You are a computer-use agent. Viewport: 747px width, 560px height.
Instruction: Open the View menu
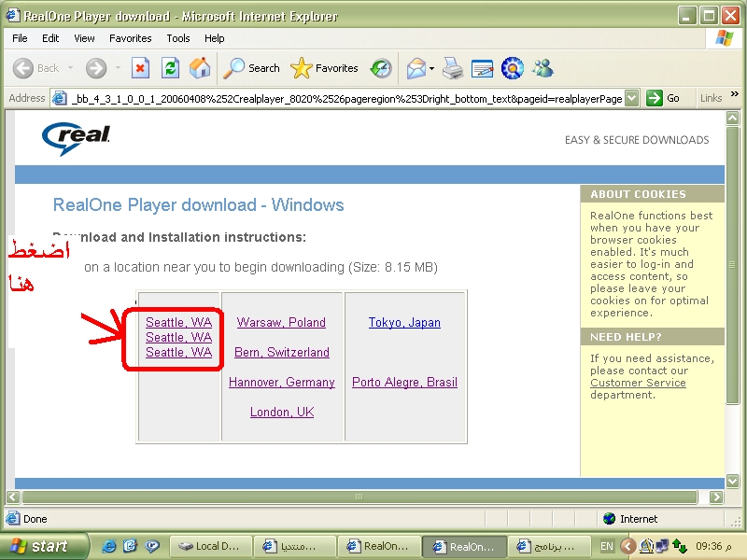[x=84, y=38]
